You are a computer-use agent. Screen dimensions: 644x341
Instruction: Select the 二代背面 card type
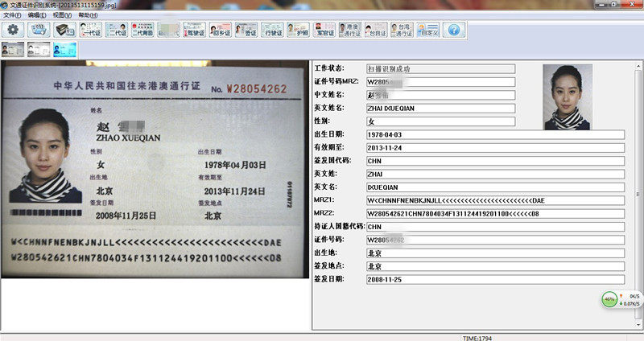pyautogui.click(x=142, y=30)
